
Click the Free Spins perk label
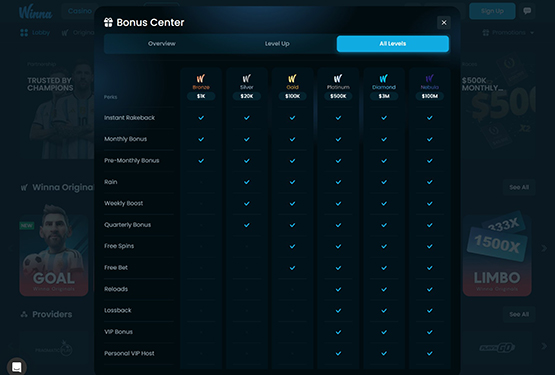coord(119,246)
